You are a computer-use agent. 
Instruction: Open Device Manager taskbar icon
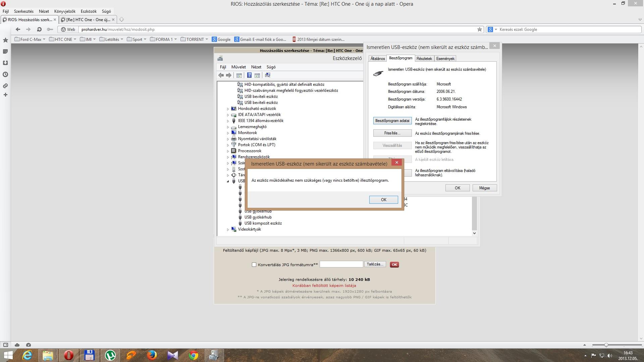(214, 355)
